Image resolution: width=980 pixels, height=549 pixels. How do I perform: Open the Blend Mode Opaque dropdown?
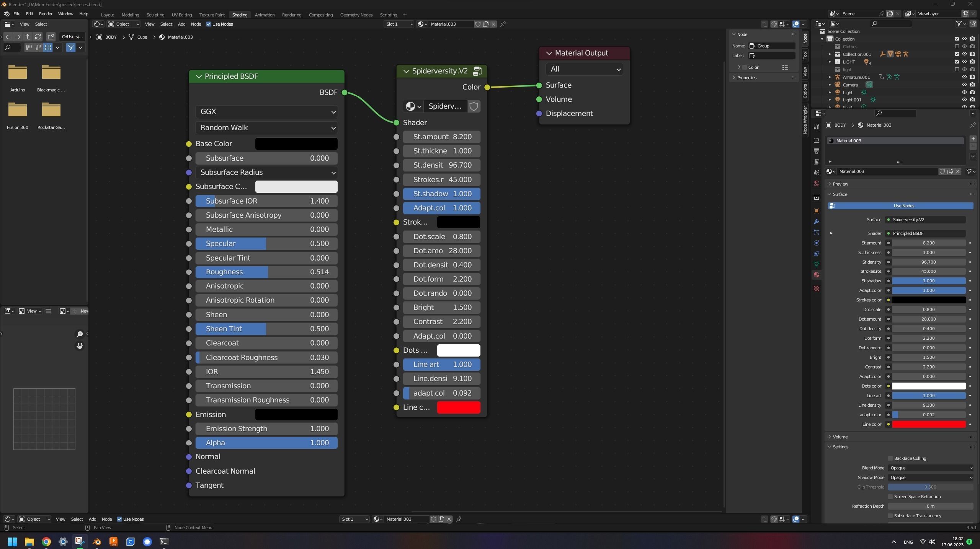pos(930,468)
